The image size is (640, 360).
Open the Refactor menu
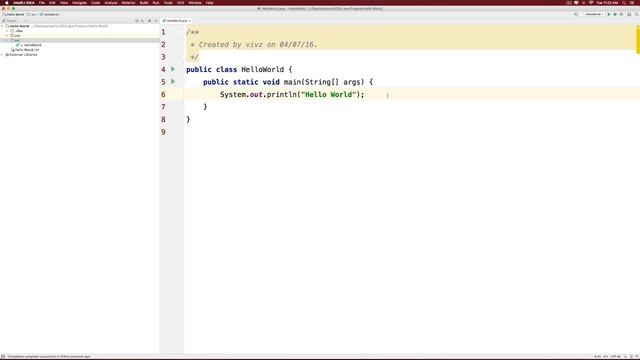point(128,3)
